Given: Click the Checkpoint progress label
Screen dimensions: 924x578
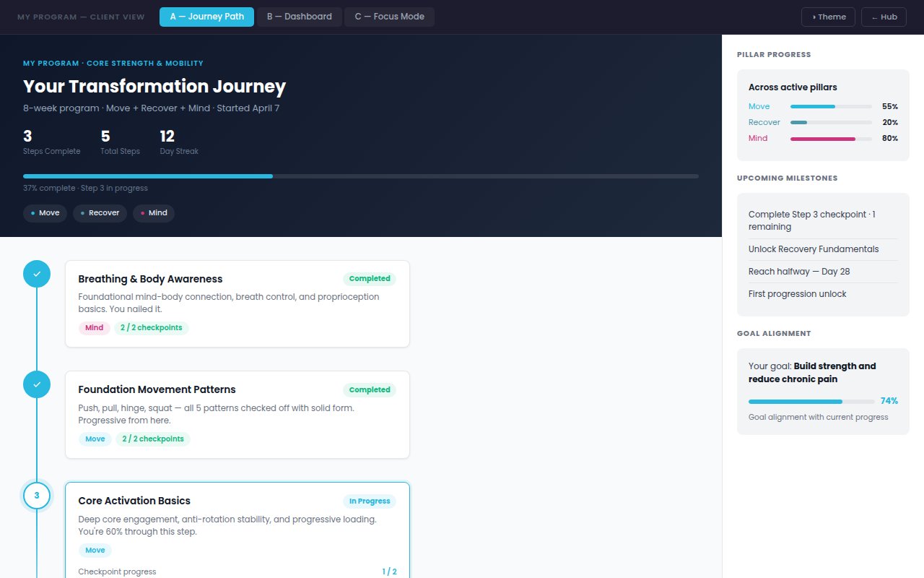Looking at the screenshot, I should coord(117,571).
